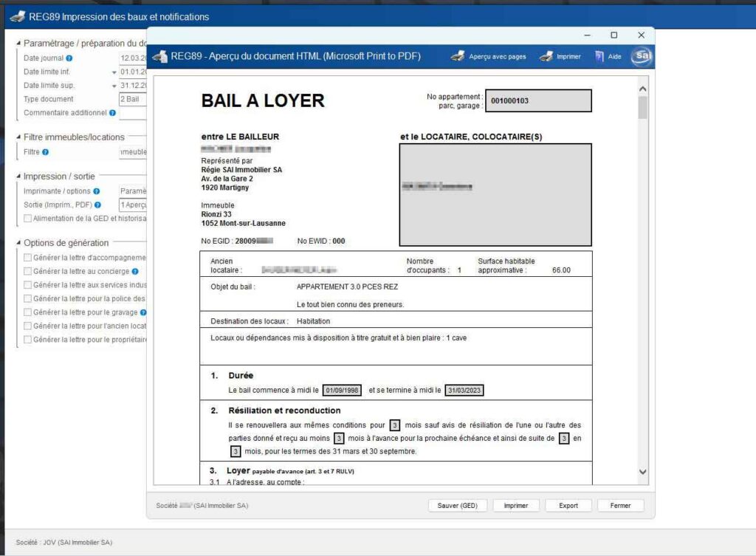Open the Sortie (Imprim., PDF) combo box

point(133,205)
